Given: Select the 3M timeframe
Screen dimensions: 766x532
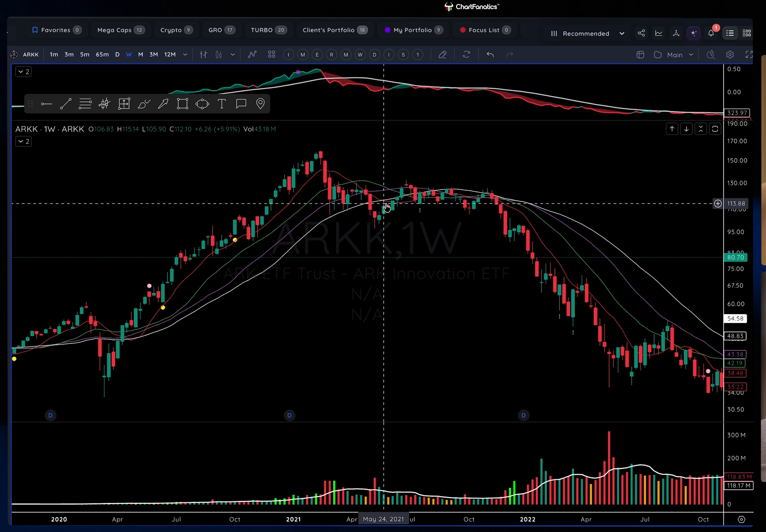Looking at the screenshot, I should [x=154, y=55].
